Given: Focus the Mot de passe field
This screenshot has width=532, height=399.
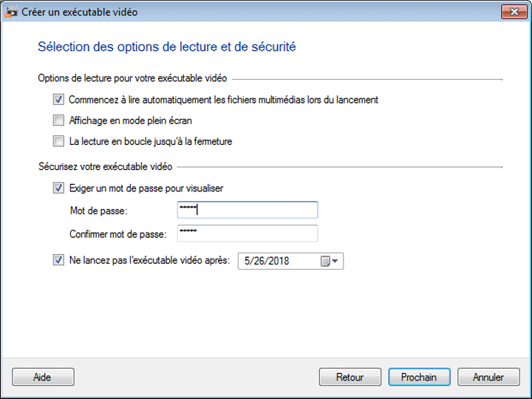Looking at the screenshot, I should [x=248, y=211].
